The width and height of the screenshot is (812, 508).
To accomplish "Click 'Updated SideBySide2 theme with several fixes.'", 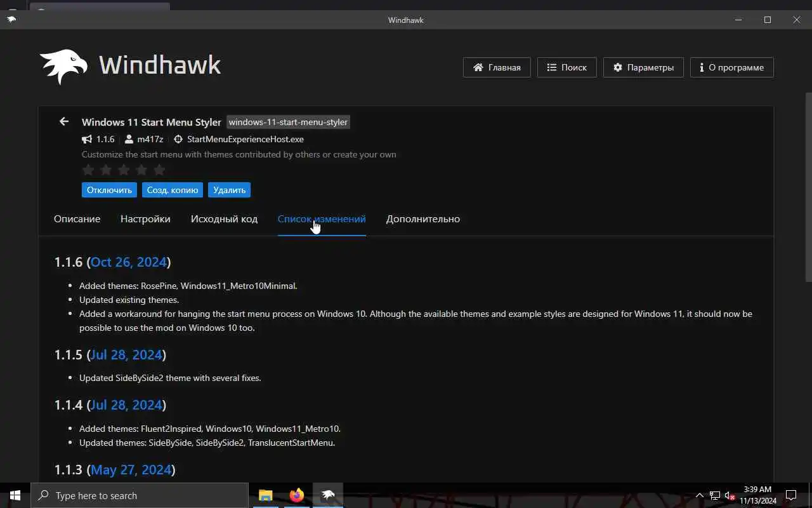I will click(x=170, y=378).
